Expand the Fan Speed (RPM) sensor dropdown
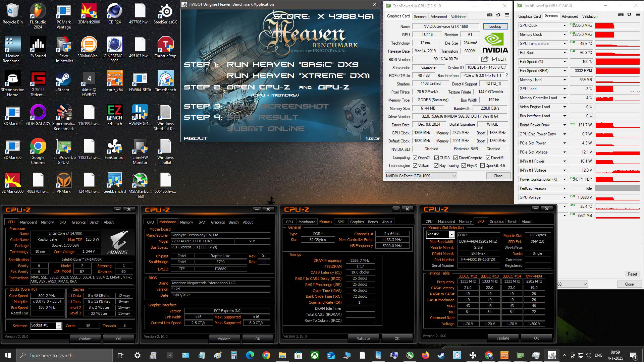This screenshot has width=644, height=362. click(565, 71)
